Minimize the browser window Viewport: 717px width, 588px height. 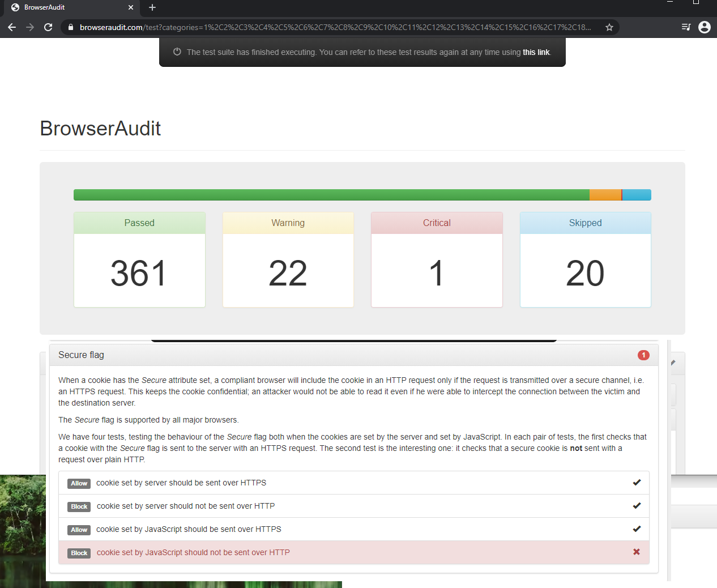(670, 2)
